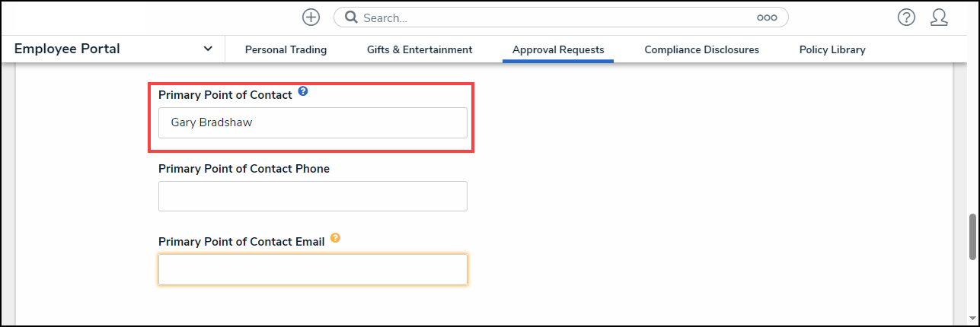Click the magnifying glass search icon

(351, 17)
